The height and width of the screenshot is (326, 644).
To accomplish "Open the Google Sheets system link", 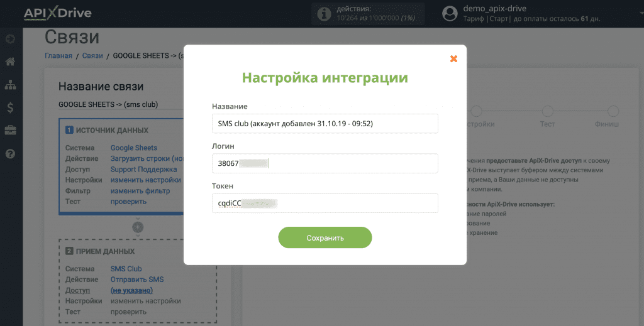I will click(x=134, y=148).
